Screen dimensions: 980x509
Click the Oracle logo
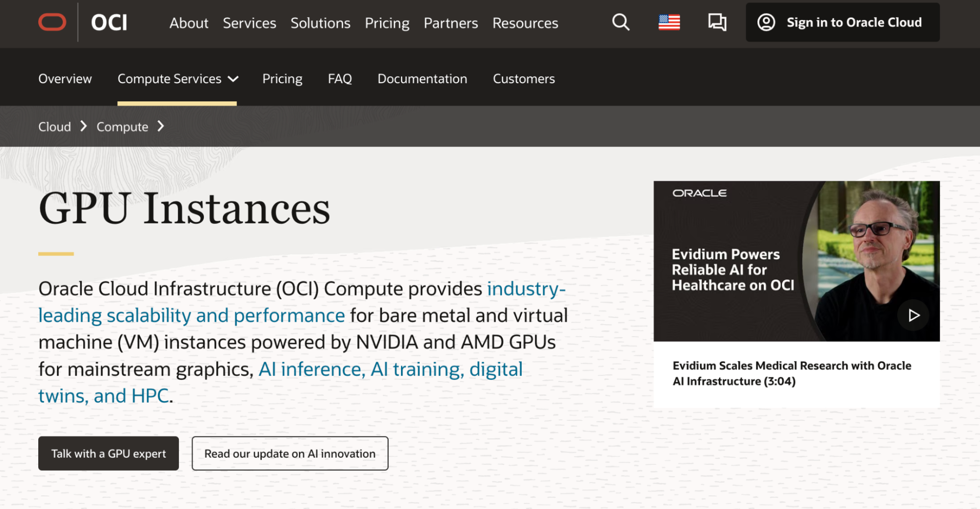pyautogui.click(x=52, y=22)
